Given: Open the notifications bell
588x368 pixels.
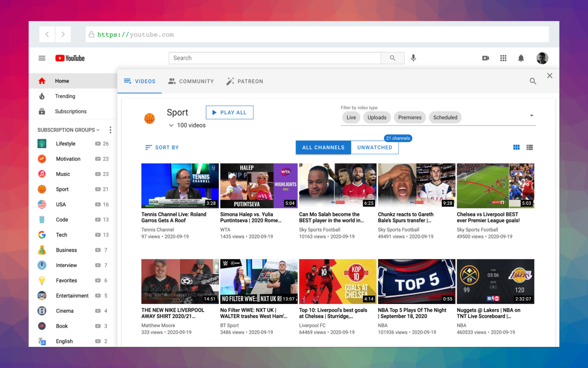Looking at the screenshot, I should (521, 58).
